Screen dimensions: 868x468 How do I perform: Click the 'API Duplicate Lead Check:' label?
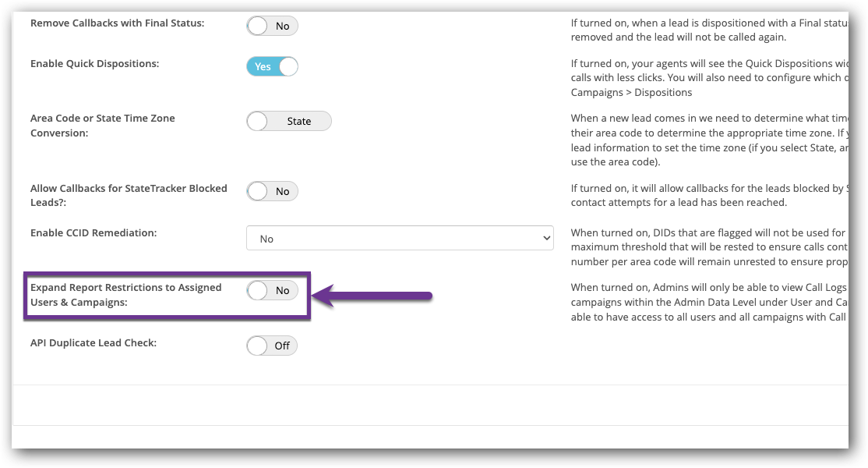pyautogui.click(x=94, y=343)
